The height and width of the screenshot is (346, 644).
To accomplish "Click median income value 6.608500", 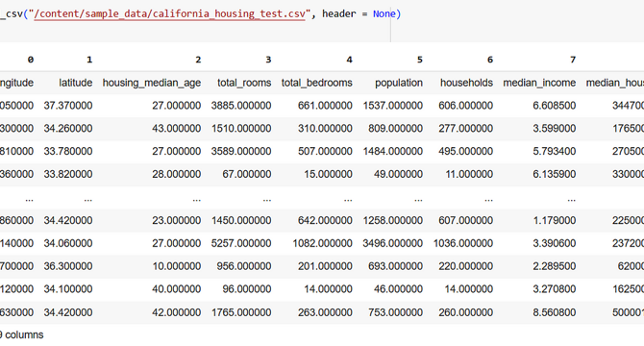I will click(x=555, y=106).
